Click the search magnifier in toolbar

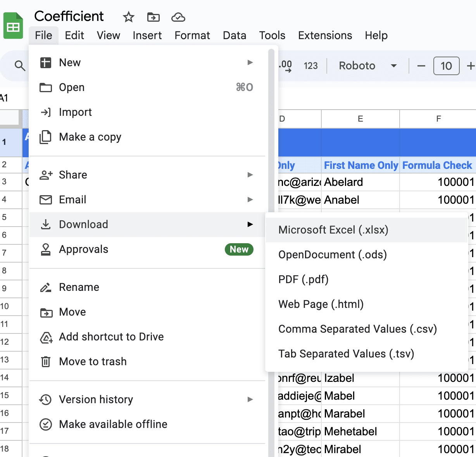point(20,66)
